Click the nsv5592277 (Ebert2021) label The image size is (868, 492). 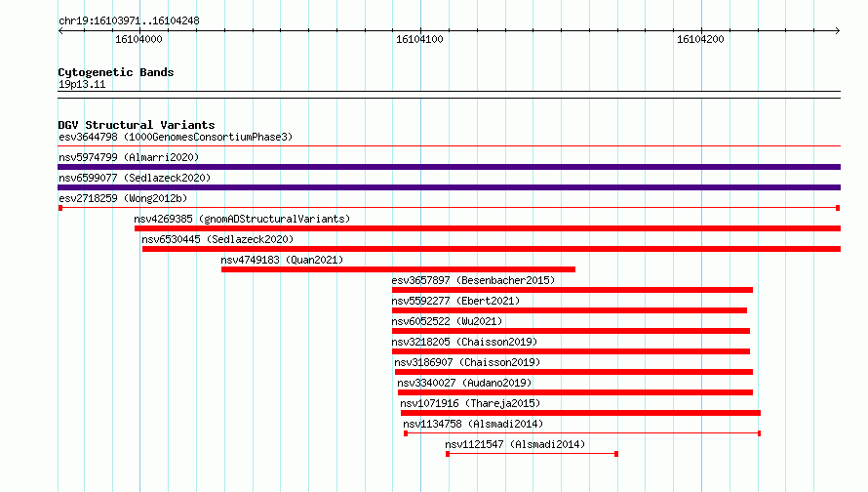coord(455,301)
